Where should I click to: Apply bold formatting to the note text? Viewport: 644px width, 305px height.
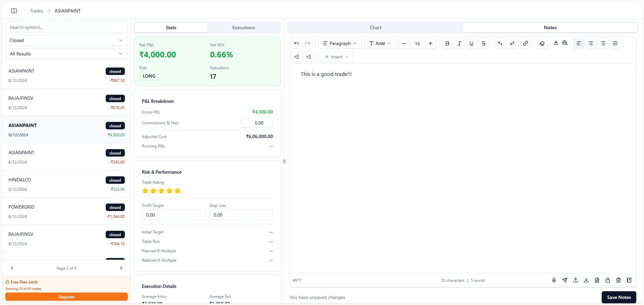tap(447, 43)
